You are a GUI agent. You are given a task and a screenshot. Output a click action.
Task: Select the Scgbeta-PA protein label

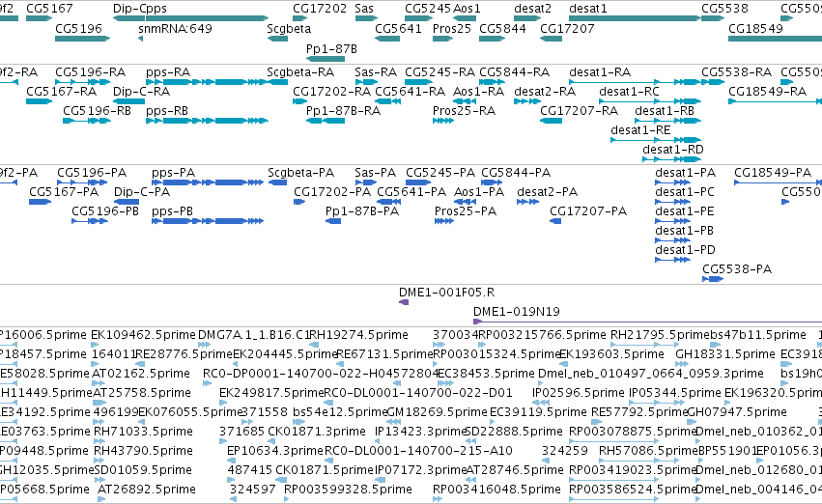pyautogui.click(x=301, y=173)
